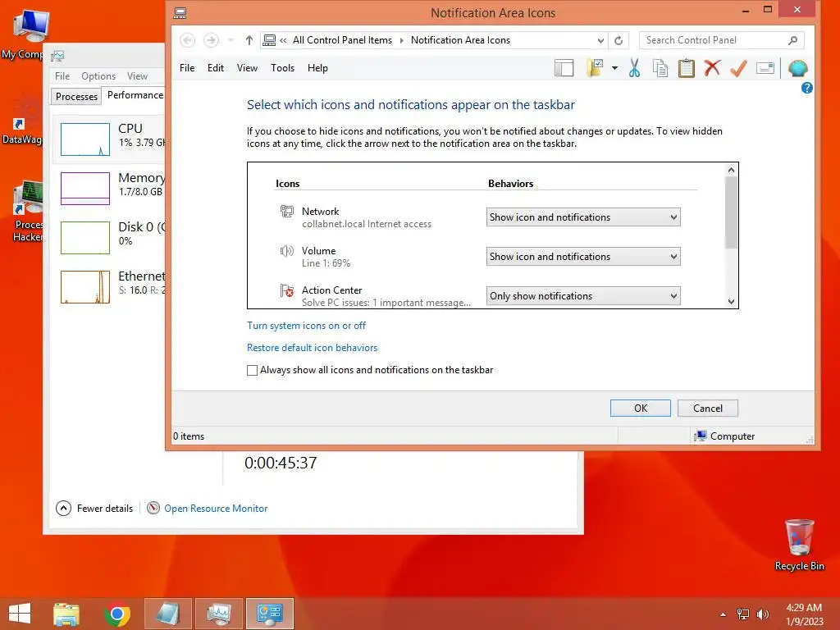
Task: Click the Recycle Bin desktop icon
Action: pos(799,545)
